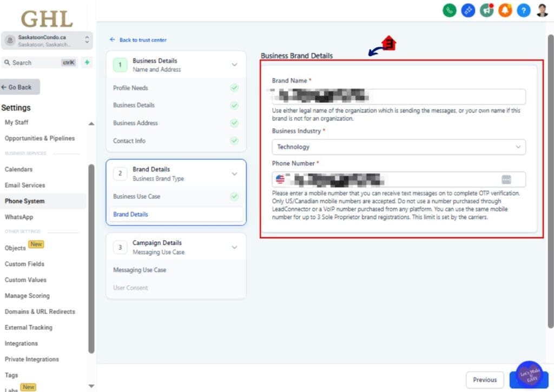554x392 pixels.
Task: Click the Brand Name input field
Action: (x=398, y=97)
